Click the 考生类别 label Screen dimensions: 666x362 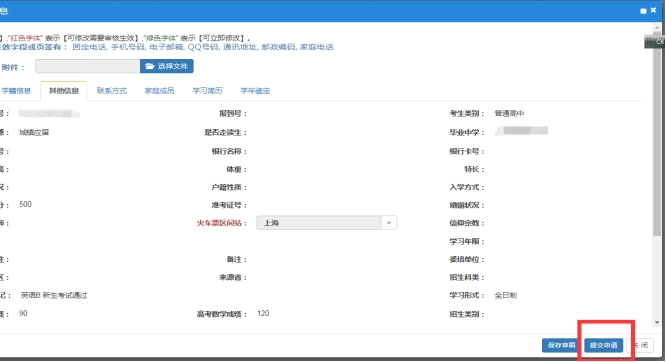point(467,113)
